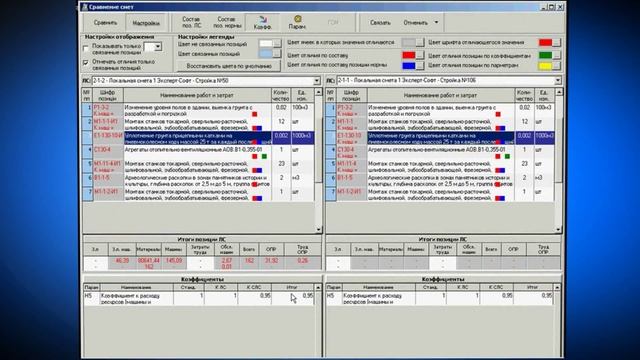Click the Сравнить toolbar button

pyautogui.click(x=105, y=23)
